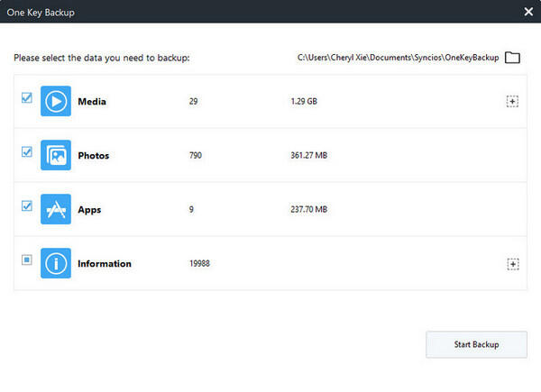This screenshot has height=392, width=541.
Task: Expand the Information category details
Action: tap(512, 264)
